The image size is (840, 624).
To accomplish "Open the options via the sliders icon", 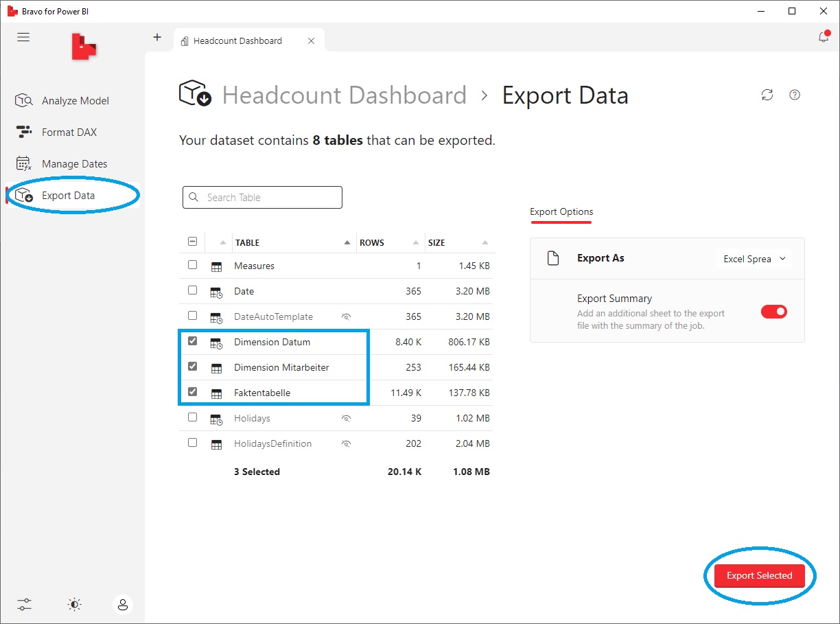I will coord(25,605).
